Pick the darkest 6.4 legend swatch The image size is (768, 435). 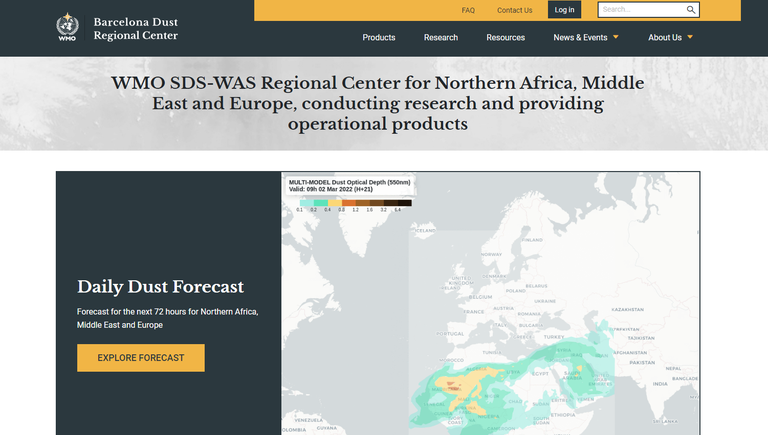click(x=404, y=203)
